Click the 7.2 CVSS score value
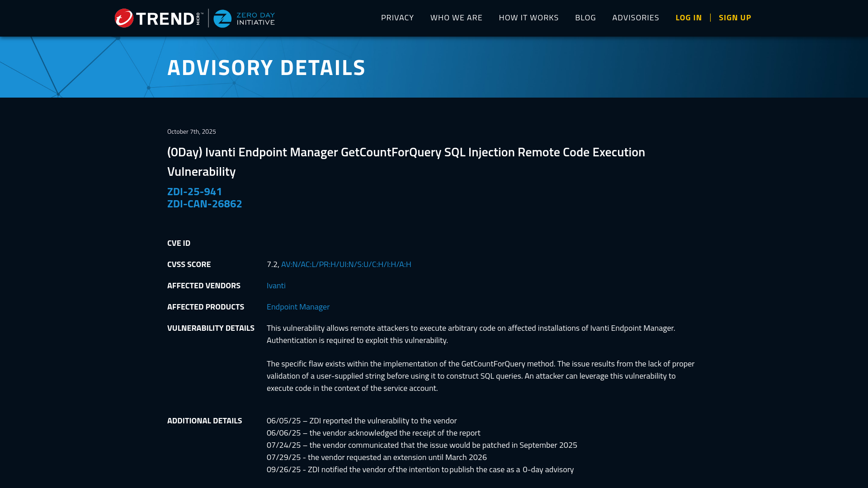The image size is (868, 488). point(272,264)
